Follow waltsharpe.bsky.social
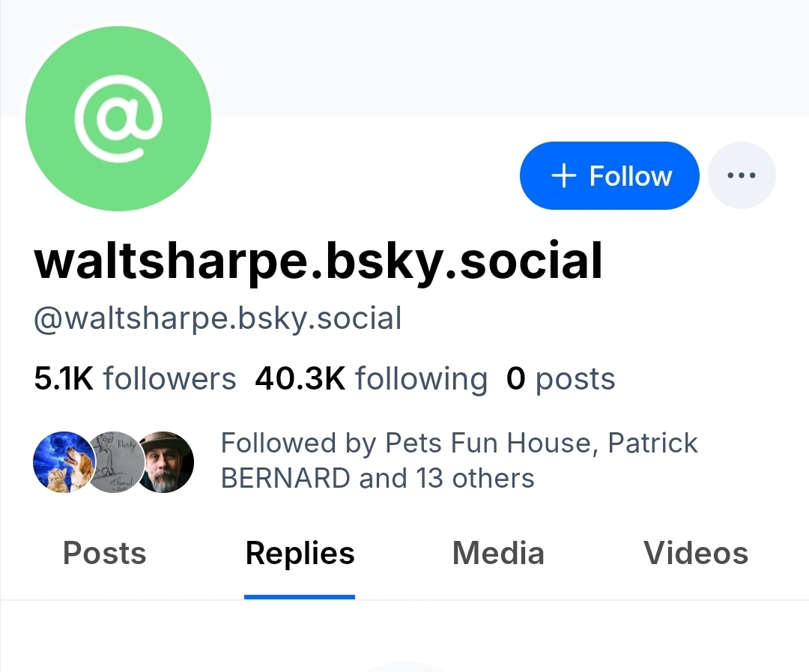809x672 pixels. 609,176
